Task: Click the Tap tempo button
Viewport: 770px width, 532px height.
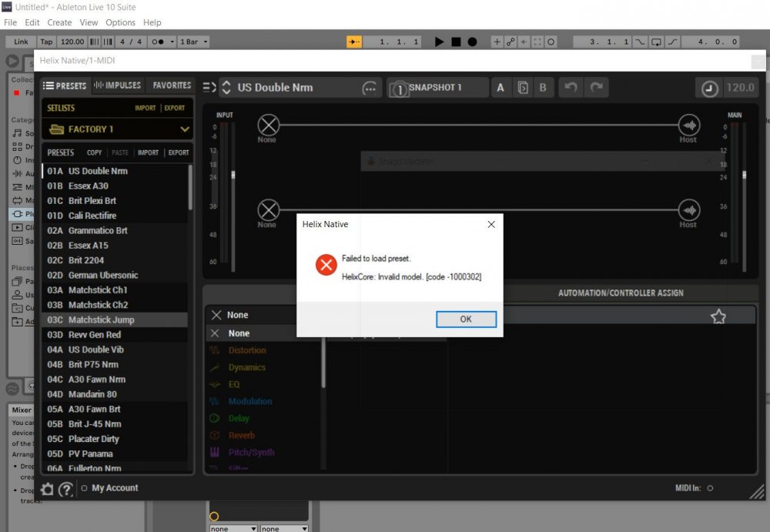Action: [46, 42]
